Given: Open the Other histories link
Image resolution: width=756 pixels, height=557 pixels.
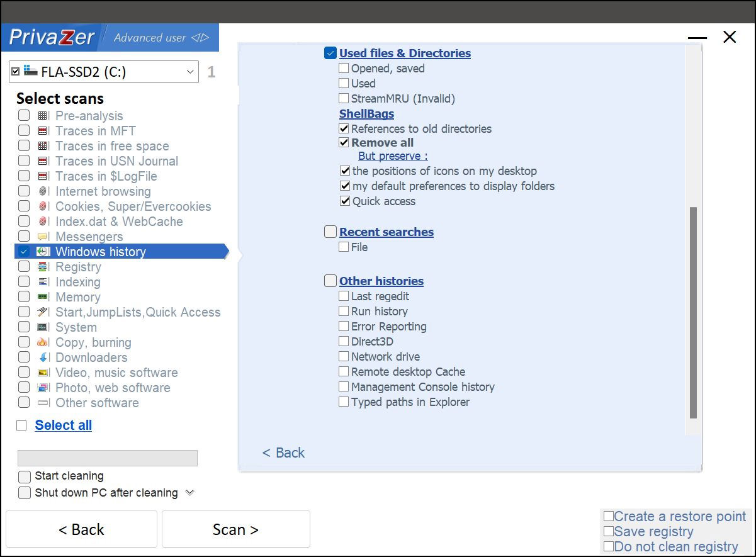Looking at the screenshot, I should click(381, 281).
